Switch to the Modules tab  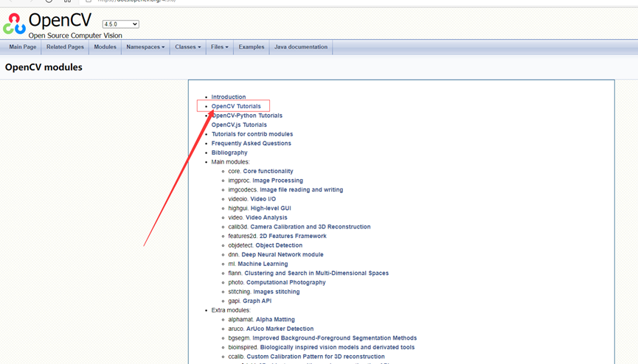click(x=105, y=47)
